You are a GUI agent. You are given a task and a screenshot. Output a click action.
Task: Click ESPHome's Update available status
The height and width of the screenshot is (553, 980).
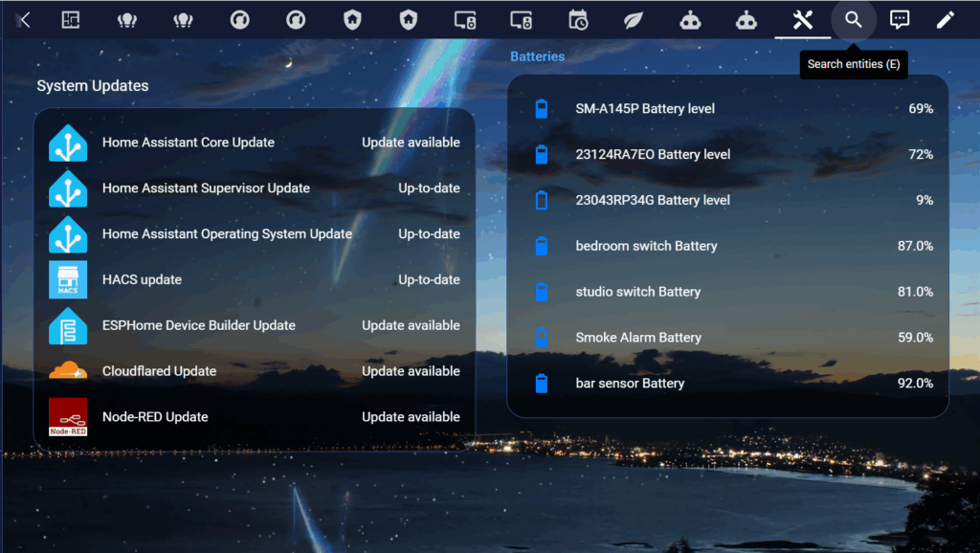[411, 325]
